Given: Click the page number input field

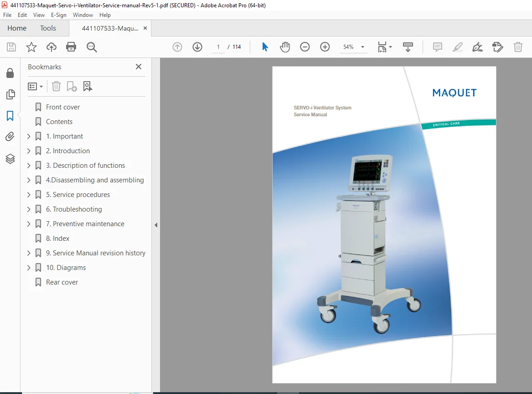Looking at the screenshot, I should pos(218,47).
